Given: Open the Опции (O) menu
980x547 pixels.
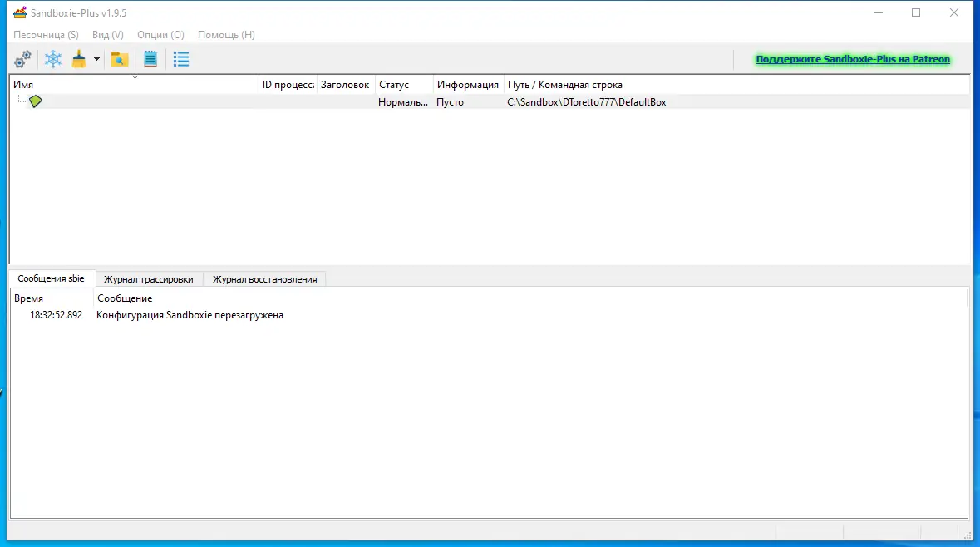Looking at the screenshot, I should 160,35.
